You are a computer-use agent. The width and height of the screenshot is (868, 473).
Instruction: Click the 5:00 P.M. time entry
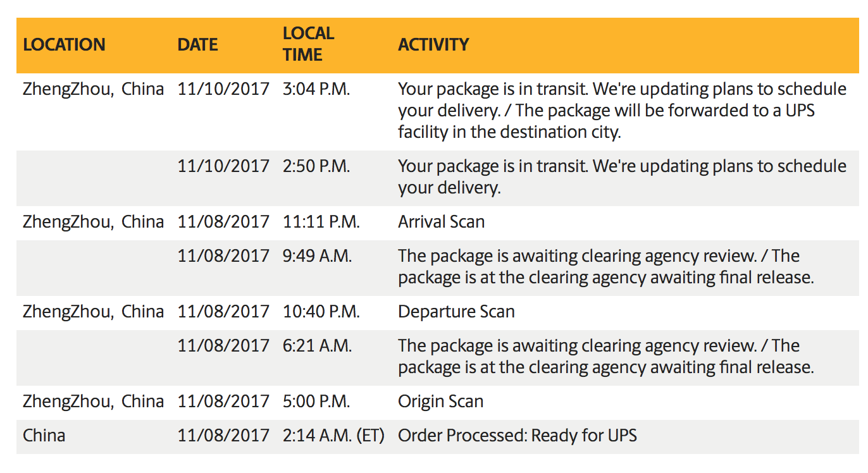pyautogui.click(x=316, y=402)
